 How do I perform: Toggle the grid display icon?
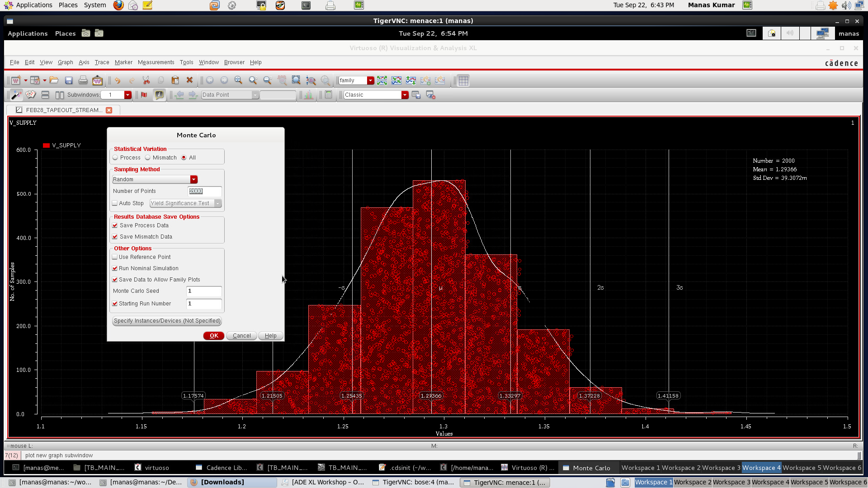[463, 80]
